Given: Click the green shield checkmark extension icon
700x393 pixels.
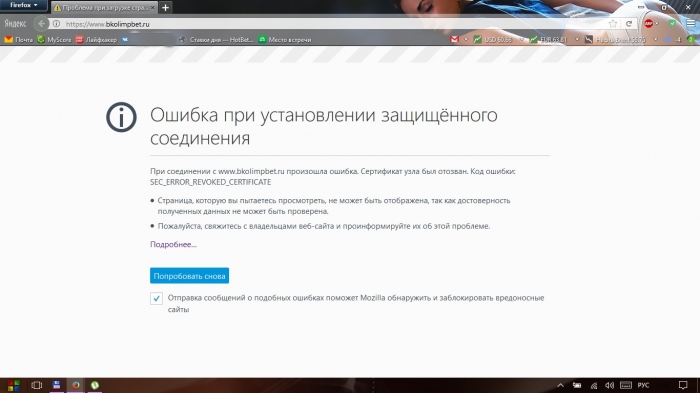Looking at the screenshot, I should pyautogui.click(x=672, y=23).
